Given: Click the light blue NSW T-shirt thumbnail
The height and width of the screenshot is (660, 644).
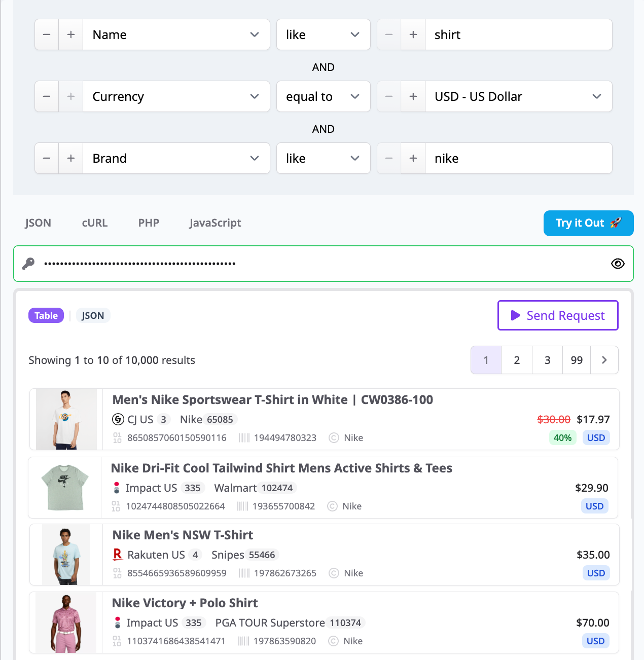Looking at the screenshot, I should (x=66, y=555).
